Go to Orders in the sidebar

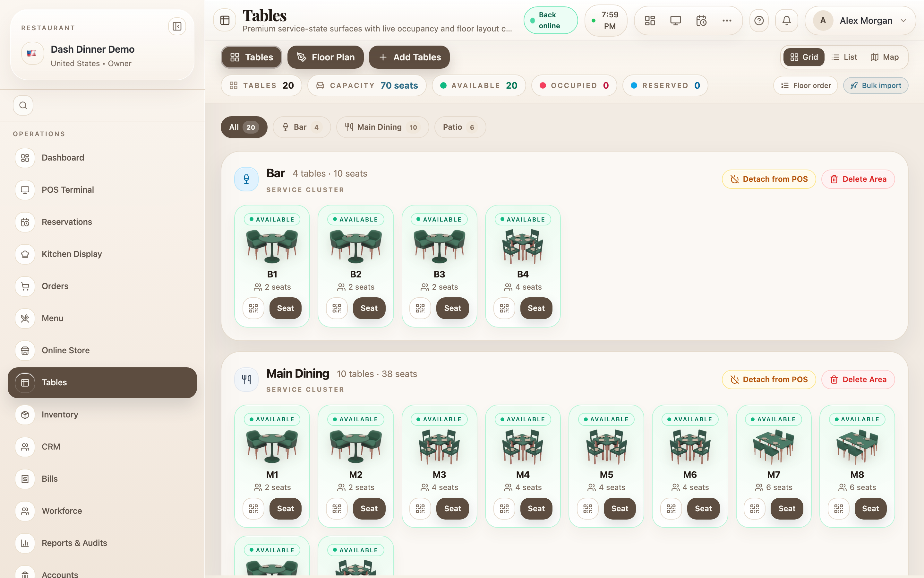(x=102, y=286)
